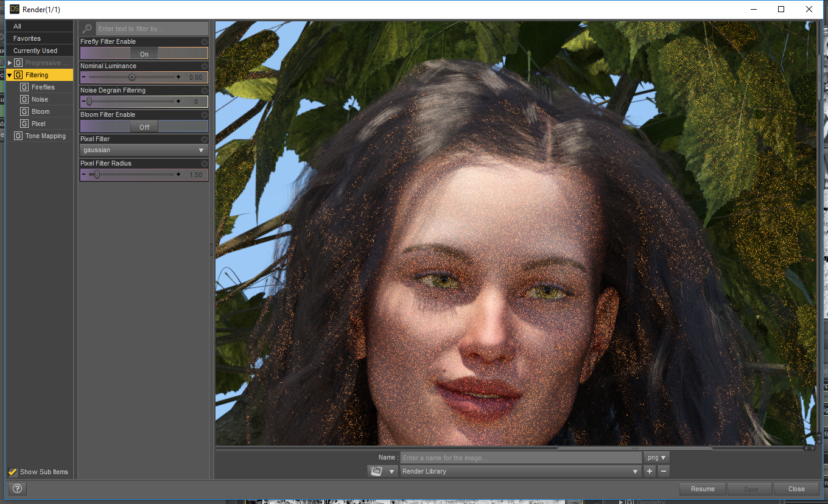The height and width of the screenshot is (504, 828).
Task: Select the Filtering group label
Action: click(x=37, y=75)
